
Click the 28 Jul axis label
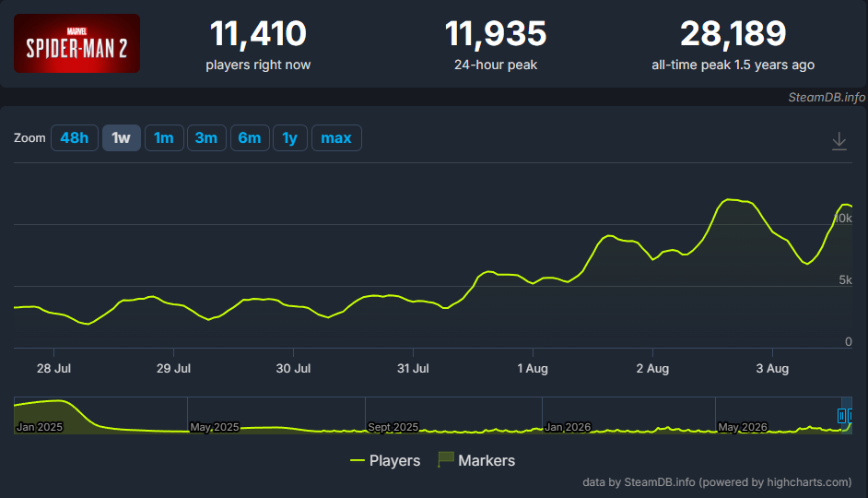pyautogui.click(x=53, y=368)
